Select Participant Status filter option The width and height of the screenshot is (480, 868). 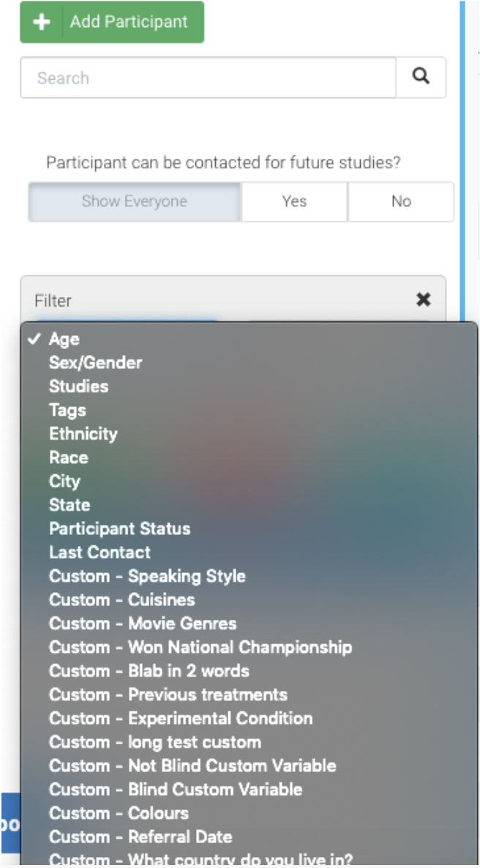tap(119, 528)
